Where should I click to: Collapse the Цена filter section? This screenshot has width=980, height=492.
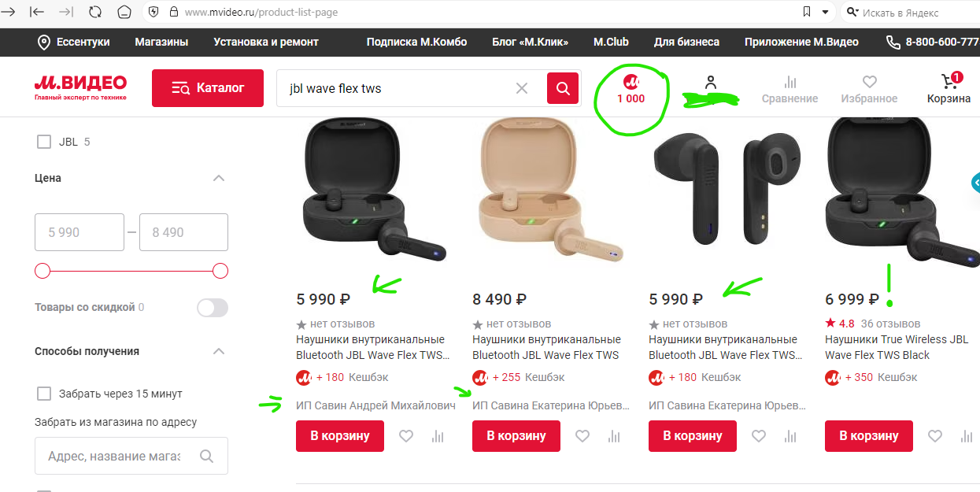220,178
